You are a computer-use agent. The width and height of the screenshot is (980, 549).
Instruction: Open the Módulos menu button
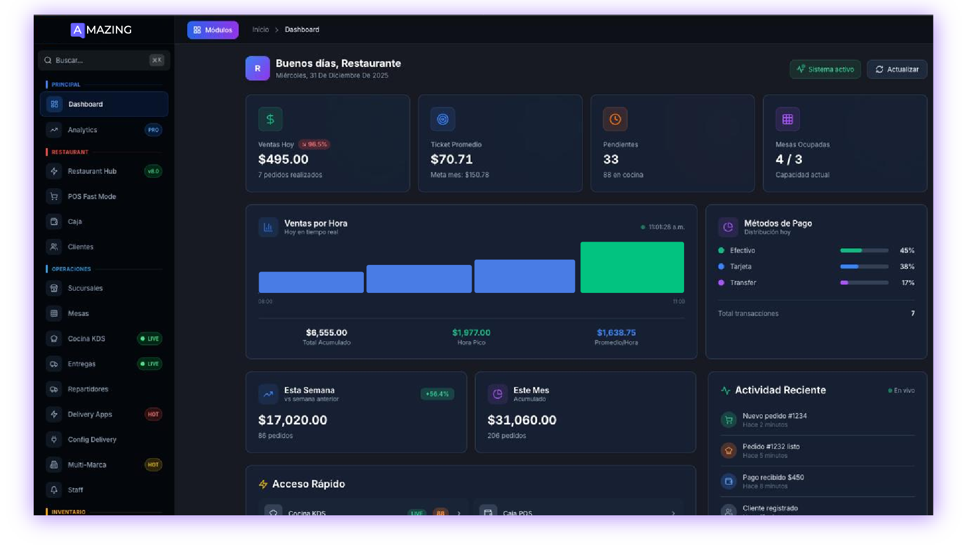coord(213,30)
